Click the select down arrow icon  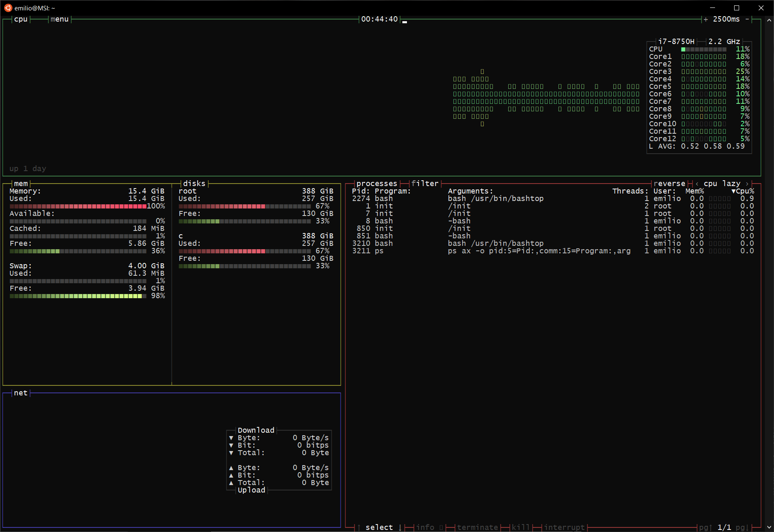click(400, 527)
